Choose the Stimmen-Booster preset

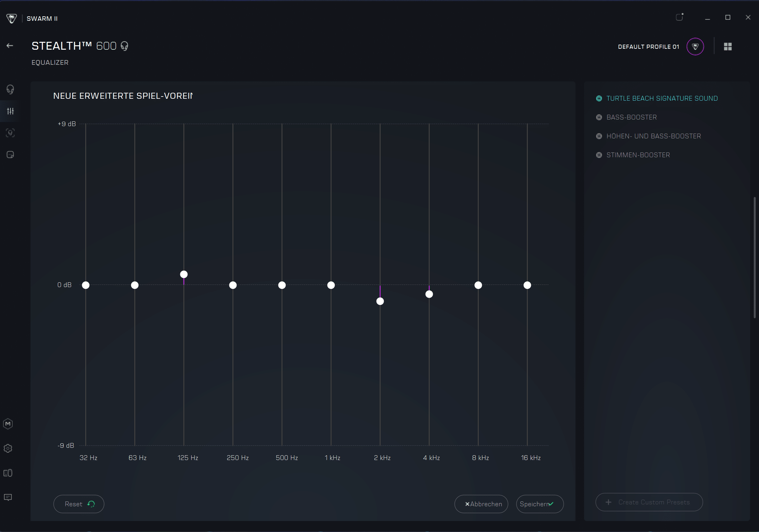[638, 155]
